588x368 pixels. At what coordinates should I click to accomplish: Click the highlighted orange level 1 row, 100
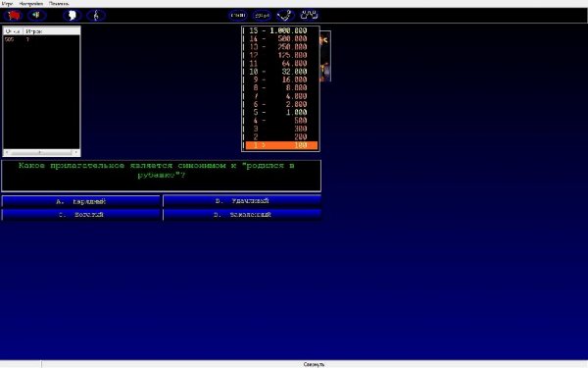pos(281,145)
